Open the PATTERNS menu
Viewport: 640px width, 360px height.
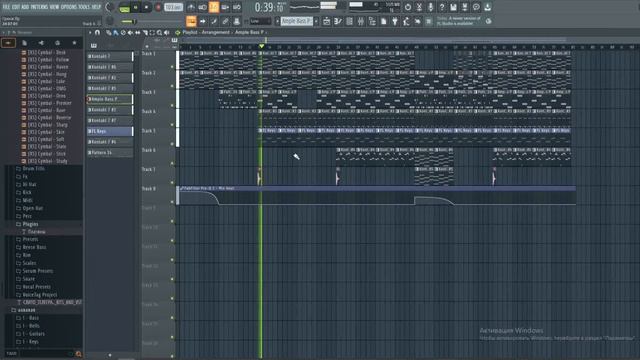click(40, 7)
